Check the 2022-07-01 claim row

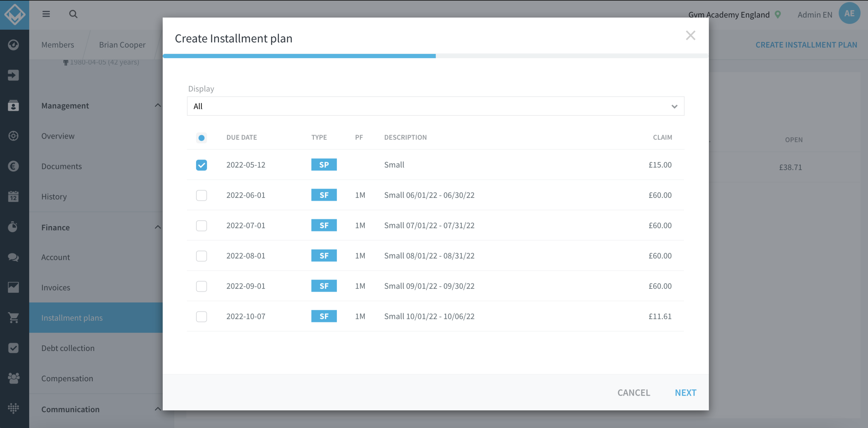202,226
